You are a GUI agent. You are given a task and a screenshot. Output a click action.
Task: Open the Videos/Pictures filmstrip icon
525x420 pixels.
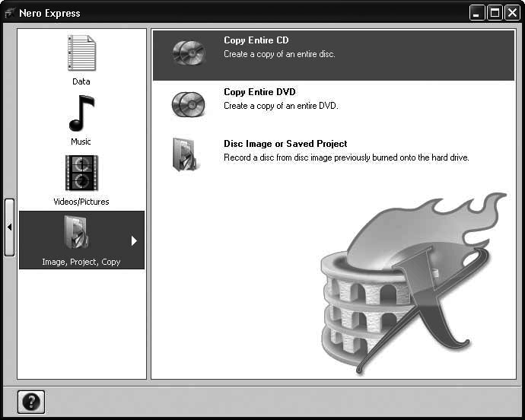[81, 173]
